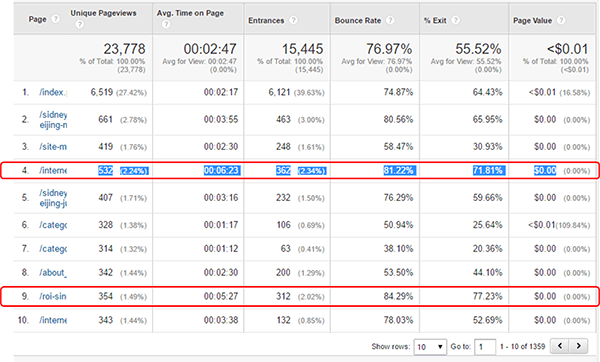
Task: Open the /site-m page link in row 3
Action: [53, 147]
